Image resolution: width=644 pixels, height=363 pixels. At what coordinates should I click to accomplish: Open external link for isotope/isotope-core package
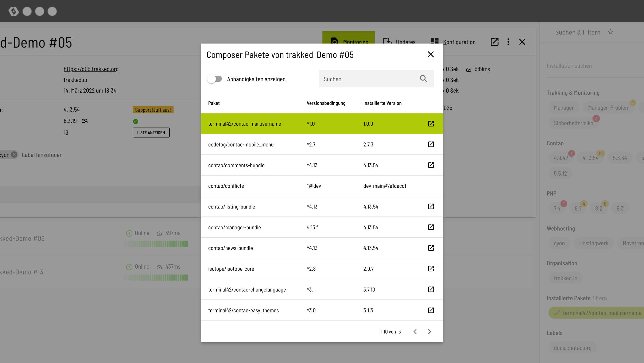[x=431, y=269]
